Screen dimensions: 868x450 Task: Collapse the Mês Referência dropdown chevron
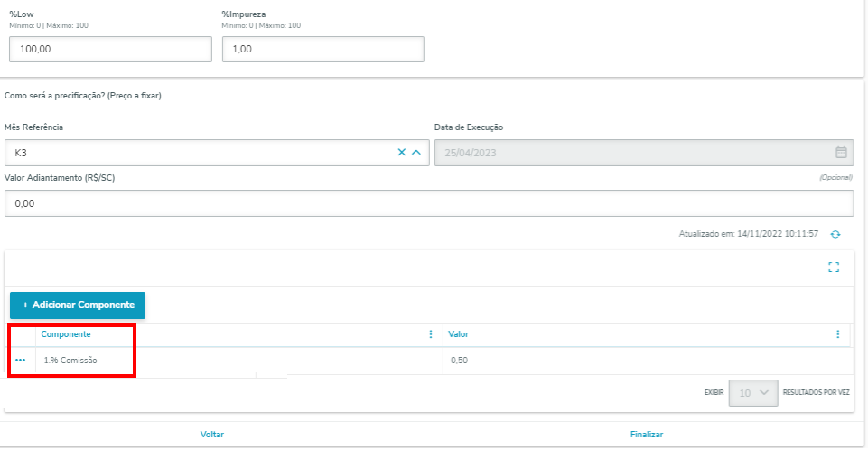tap(416, 152)
